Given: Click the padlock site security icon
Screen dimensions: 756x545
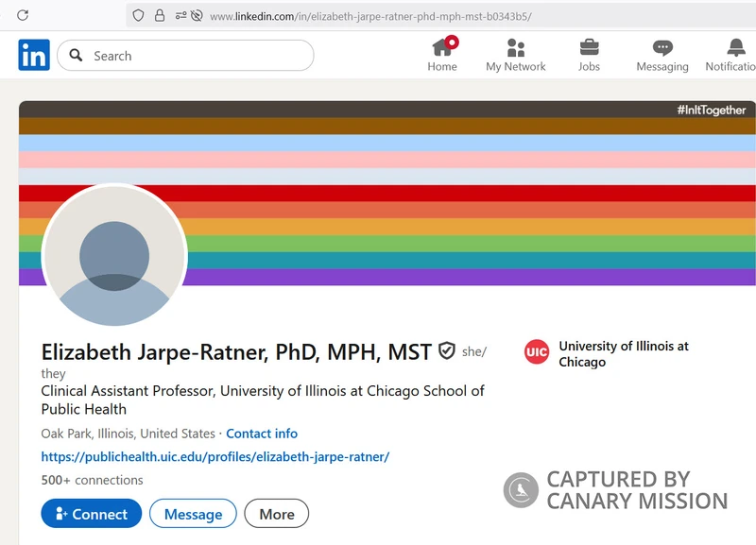Looking at the screenshot, I should pyautogui.click(x=160, y=16).
